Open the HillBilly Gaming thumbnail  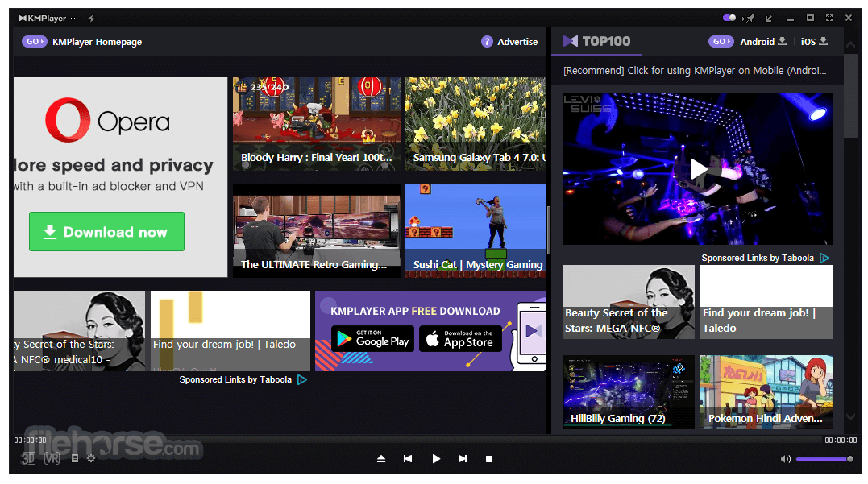click(629, 391)
